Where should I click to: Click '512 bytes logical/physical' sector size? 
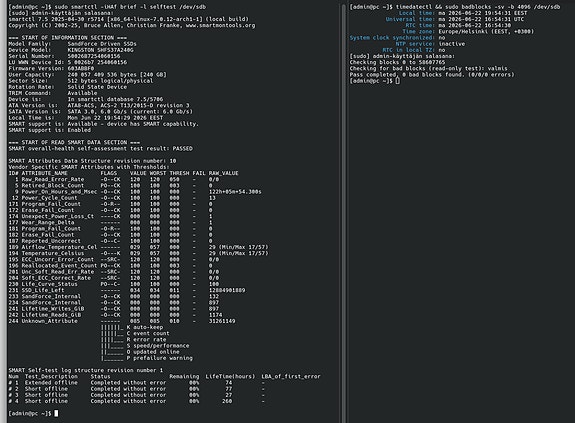[110, 81]
